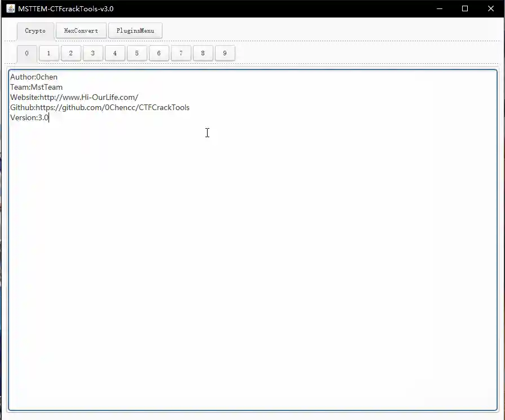
Task: Select numbered tab 0
Action: click(27, 54)
